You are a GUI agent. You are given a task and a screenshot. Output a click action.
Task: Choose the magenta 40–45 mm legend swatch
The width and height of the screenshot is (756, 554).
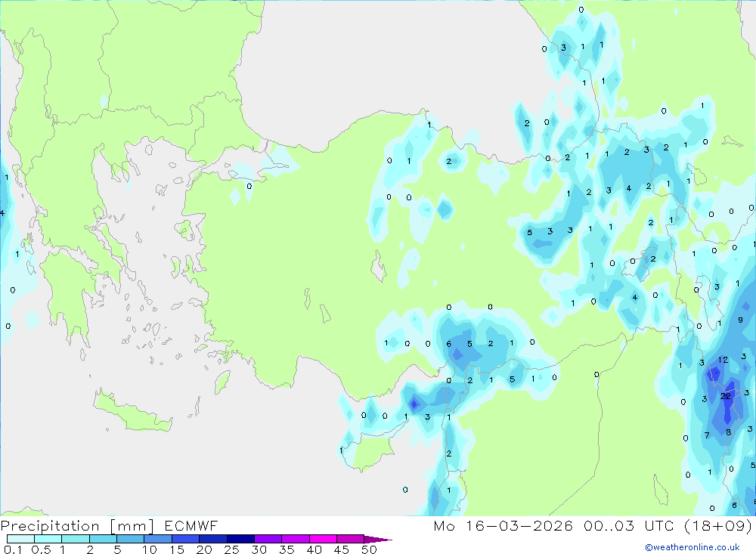(323, 539)
